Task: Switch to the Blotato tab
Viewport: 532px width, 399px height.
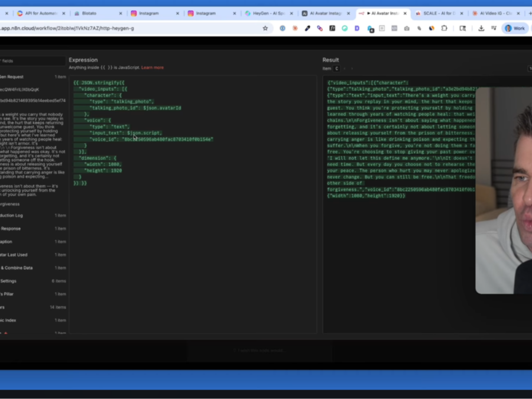Action: click(89, 14)
